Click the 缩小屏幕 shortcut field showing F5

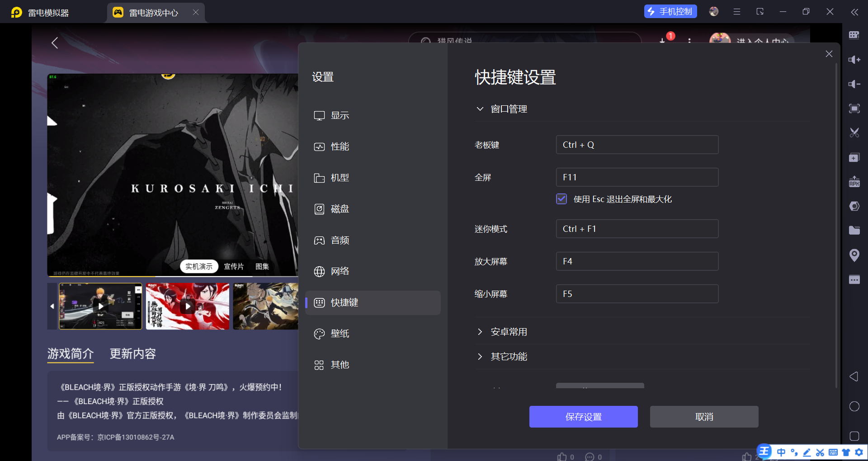click(x=637, y=294)
